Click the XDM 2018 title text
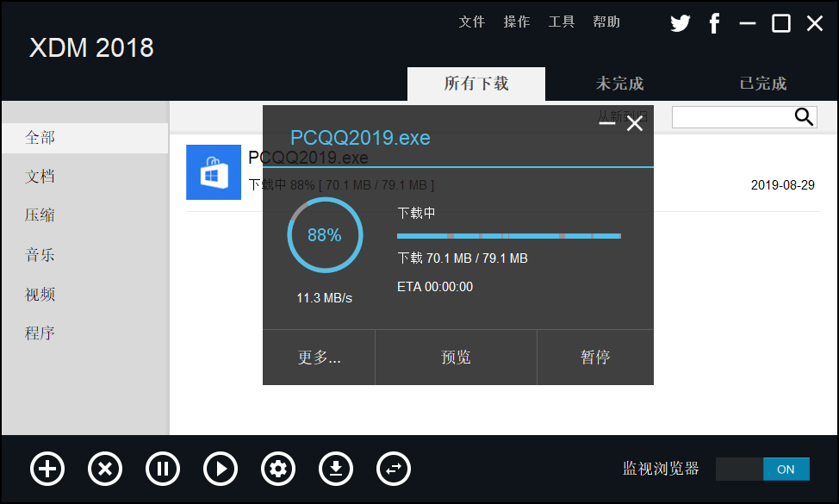This screenshot has width=839, height=504. [x=91, y=48]
